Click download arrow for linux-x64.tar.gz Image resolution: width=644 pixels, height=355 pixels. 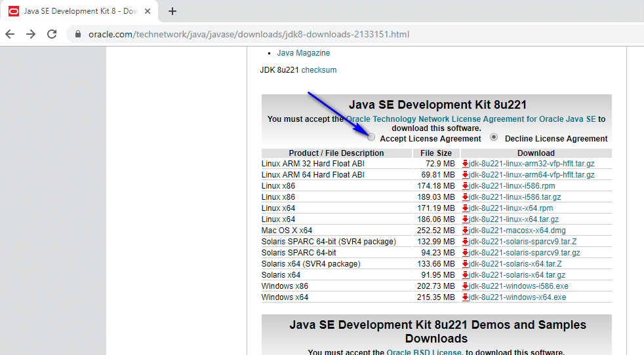[x=466, y=219]
